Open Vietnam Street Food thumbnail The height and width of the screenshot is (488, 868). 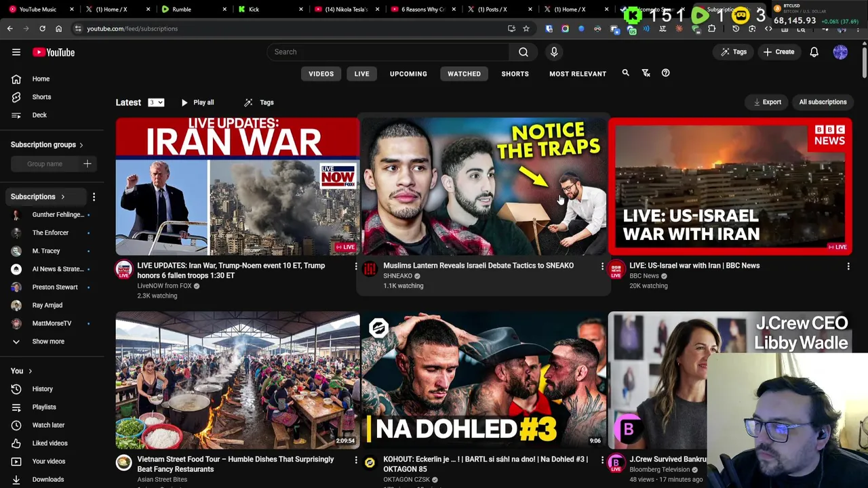click(x=237, y=380)
